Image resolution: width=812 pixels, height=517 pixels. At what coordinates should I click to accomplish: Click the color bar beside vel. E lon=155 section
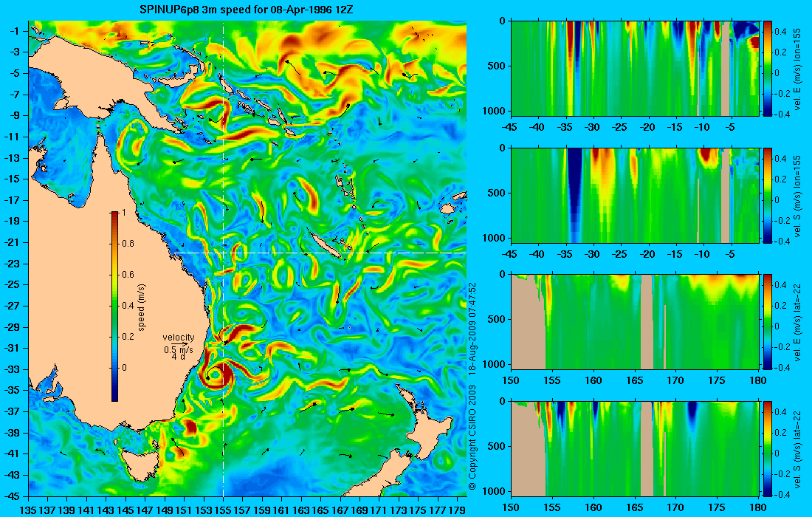coord(767,69)
